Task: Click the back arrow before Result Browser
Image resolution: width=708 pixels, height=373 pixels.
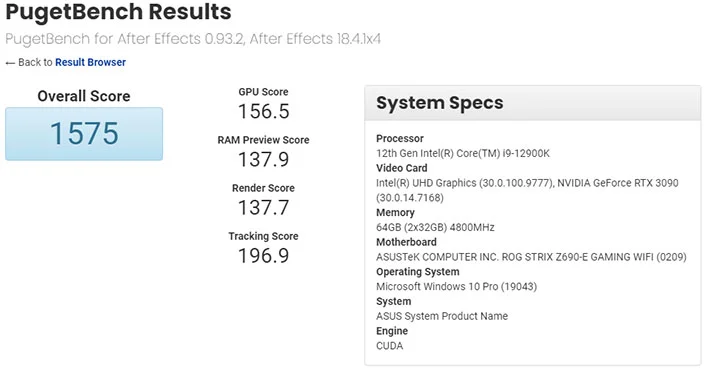Action: click(10, 63)
